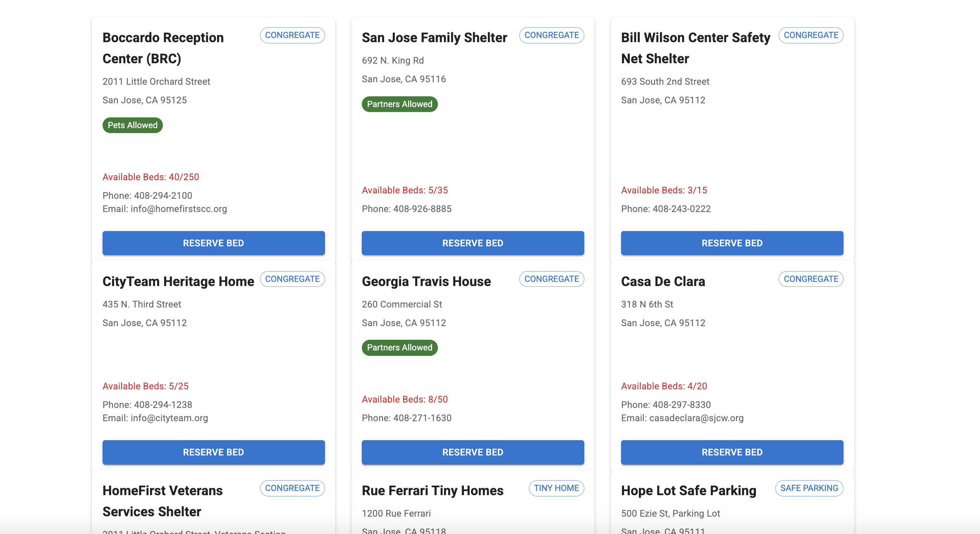This screenshot has height=534, width=980.
Task: Reserve a bed at San Jose Family Shelter
Action: tap(473, 243)
